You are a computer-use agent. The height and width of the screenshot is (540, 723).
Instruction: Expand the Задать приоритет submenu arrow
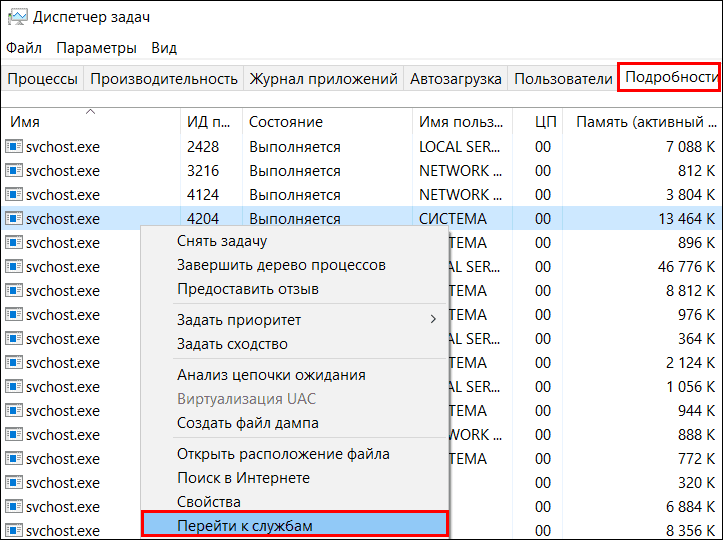click(433, 320)
